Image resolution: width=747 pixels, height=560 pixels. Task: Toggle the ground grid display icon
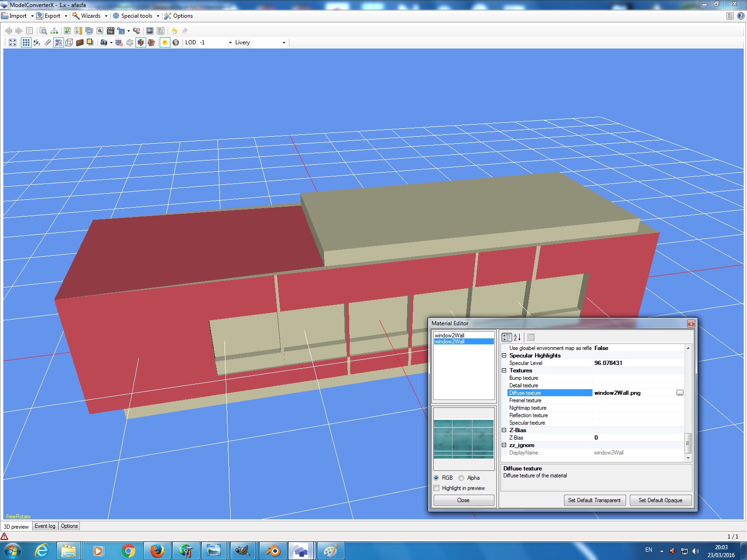[x=26, y=42]
